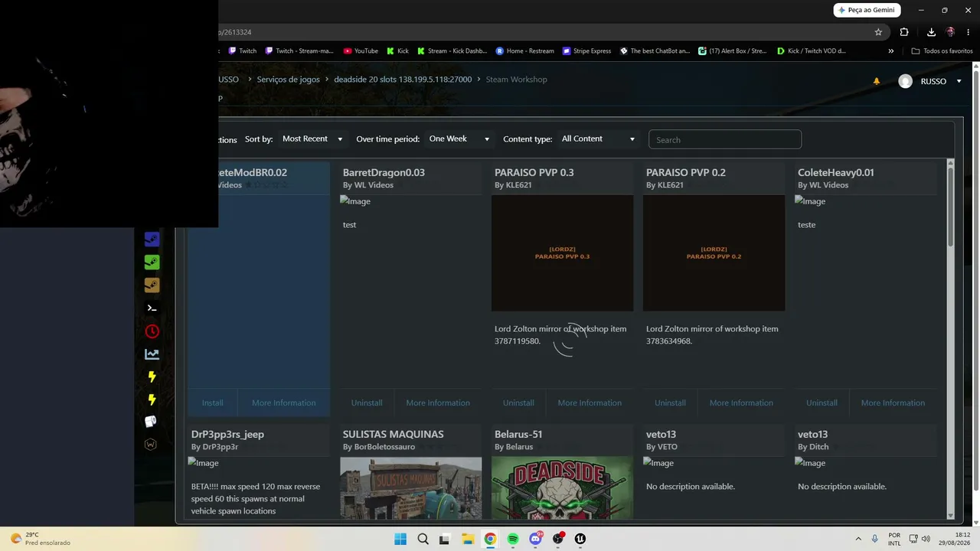Click the first veto13 title by VETO
The width and height of the screenshot is (980, 551).
tap(660, 434)
